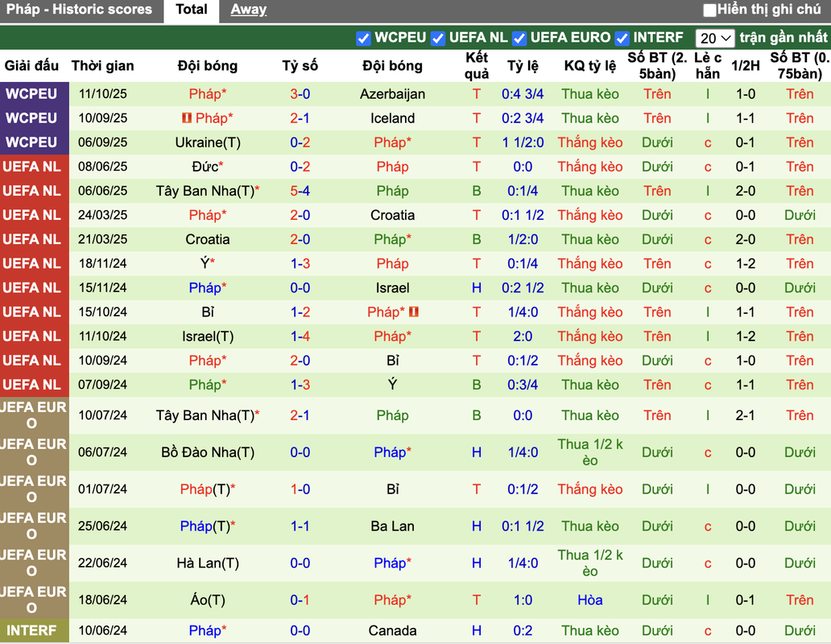Click Ba Lan team name
Viewport: 831px width, 644px height.
[x=392, y=526]
